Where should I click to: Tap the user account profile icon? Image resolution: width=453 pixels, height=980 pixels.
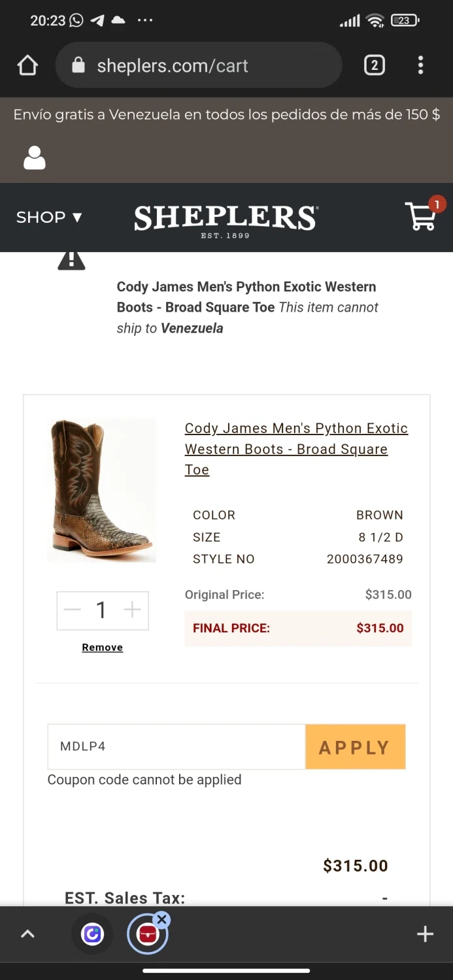[x=35, y=158]
